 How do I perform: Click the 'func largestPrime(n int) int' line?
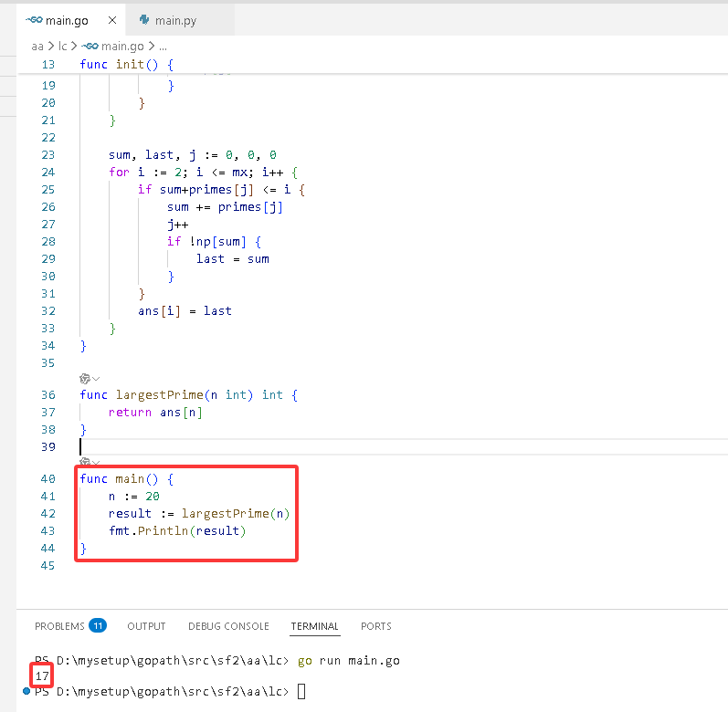189,395
